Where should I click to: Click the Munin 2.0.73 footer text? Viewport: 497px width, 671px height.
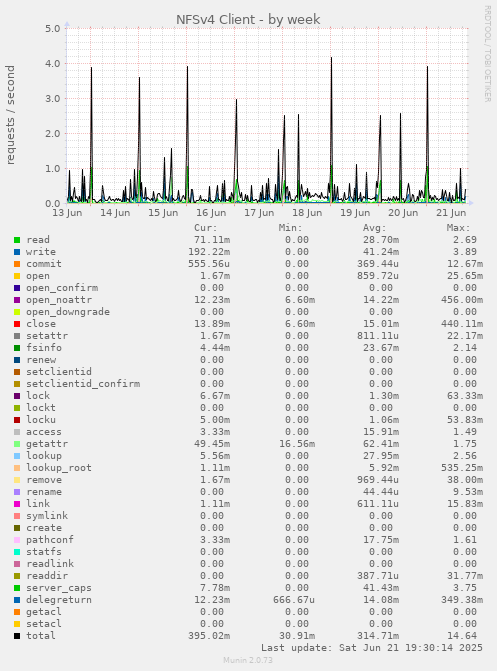coord(248,660)
